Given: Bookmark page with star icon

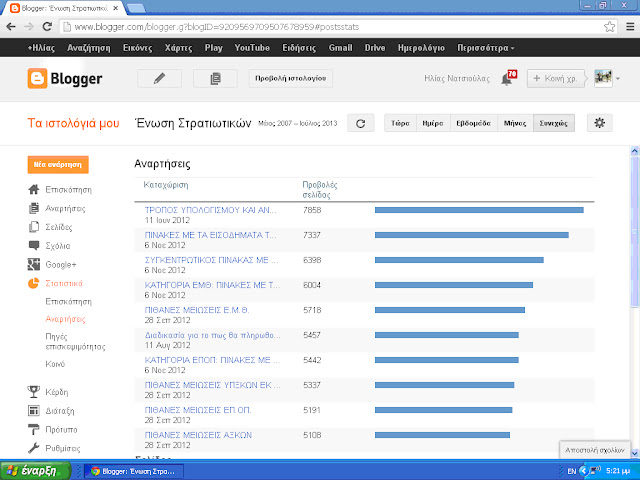Looking at the screenshot, I should (x=609, y=27).
